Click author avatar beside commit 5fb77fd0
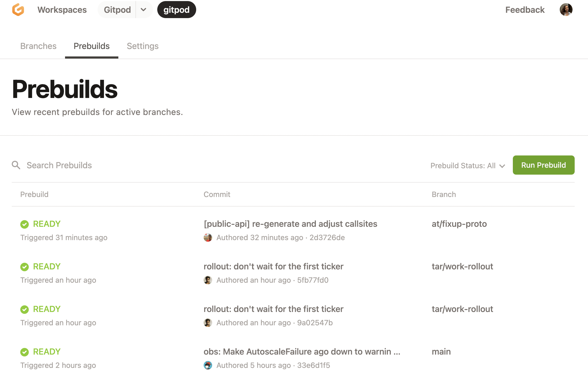The image size is (588, 378). (x=208, y=280)
